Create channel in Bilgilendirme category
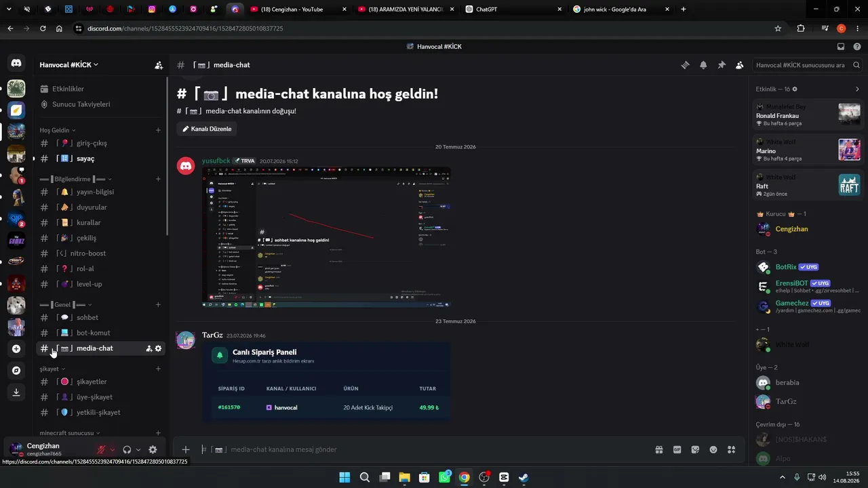 (x=158, y=179)
